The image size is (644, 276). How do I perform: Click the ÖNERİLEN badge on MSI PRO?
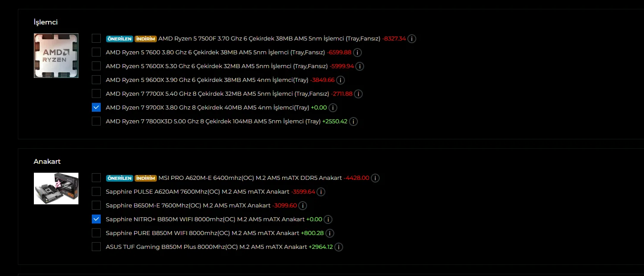click(119, 178)
